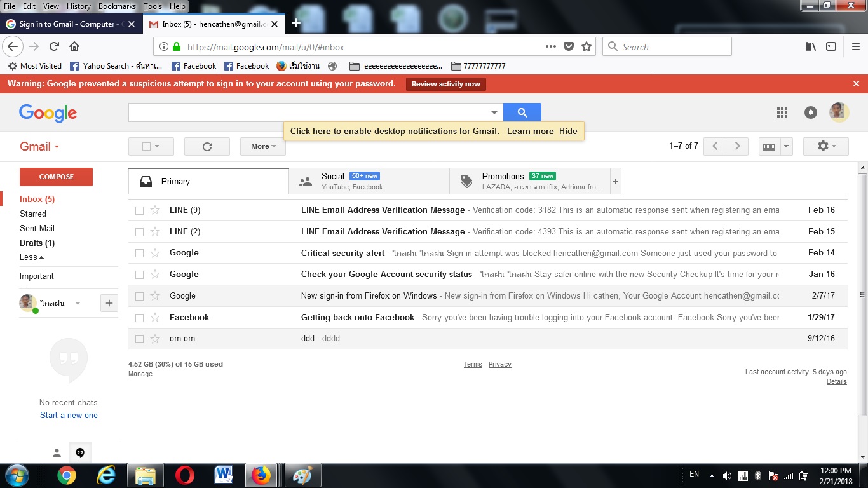Open page actions three-dot menu in address bar
This screenshot has width=868, height=488.
coord(551,46)
